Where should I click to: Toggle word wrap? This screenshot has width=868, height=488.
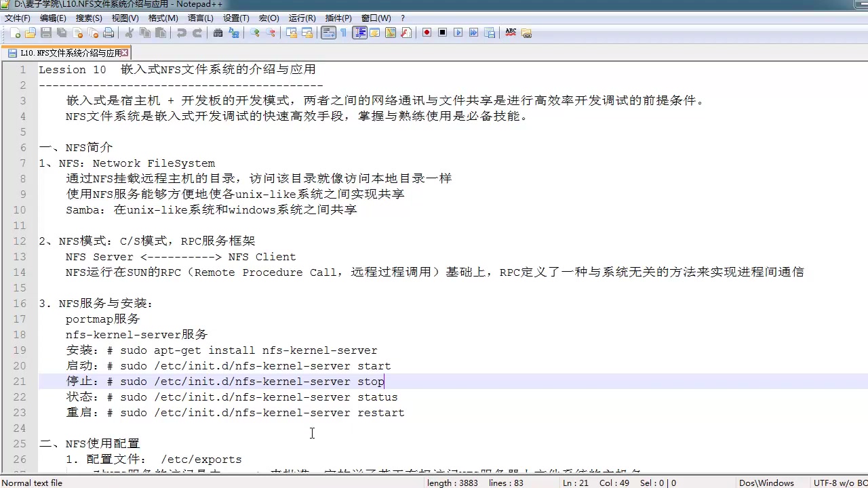pos(327,33)
